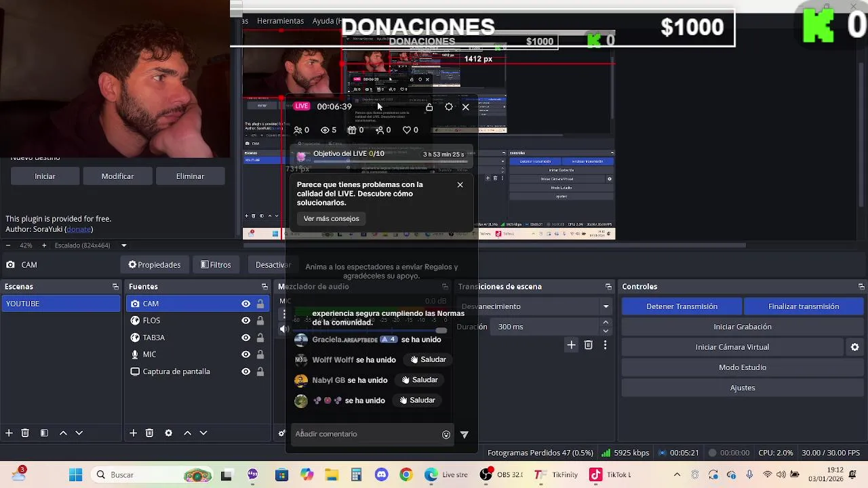Open the Windows Start menu
Image resolution: width=868 pixels, height=488 pixels.
pos(75,475)
